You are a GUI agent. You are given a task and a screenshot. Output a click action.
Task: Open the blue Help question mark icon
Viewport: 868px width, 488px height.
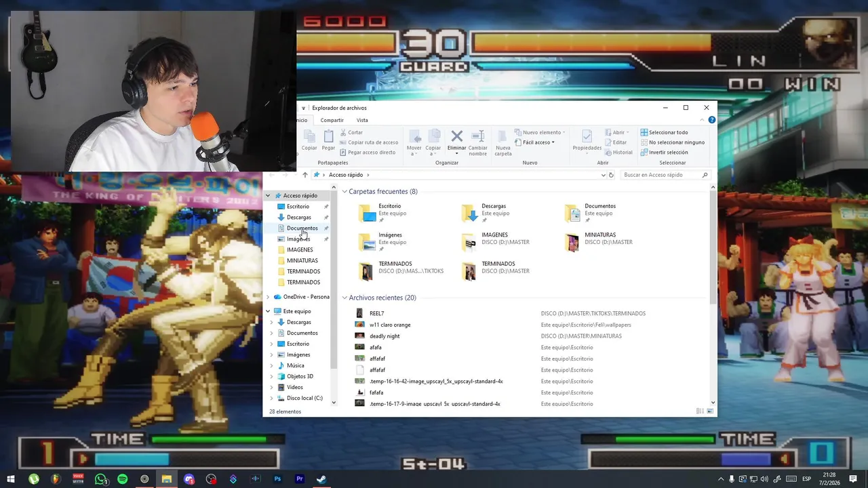pos(711,120)
